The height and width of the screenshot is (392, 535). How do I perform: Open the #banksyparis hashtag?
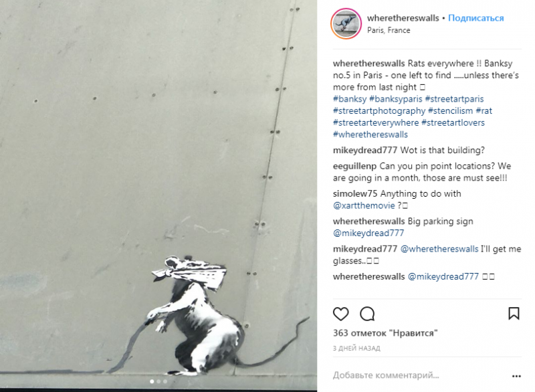pyautogui.click(x=396, y=99)
